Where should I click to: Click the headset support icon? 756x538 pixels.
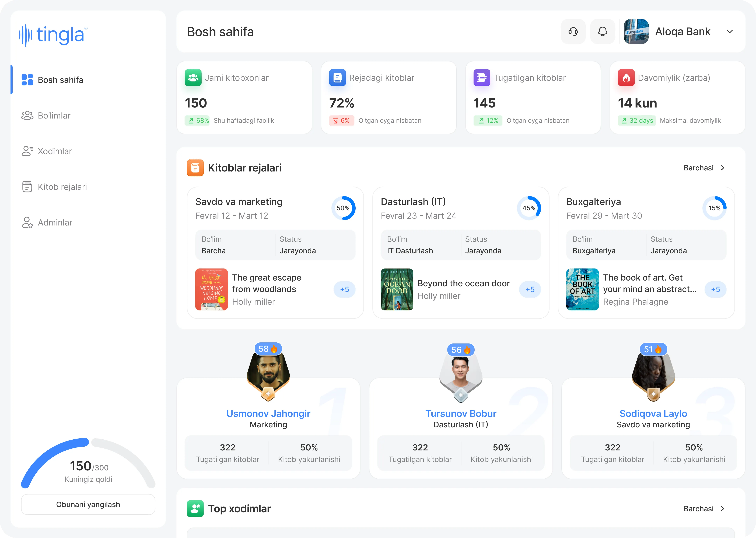click(573, 31)
